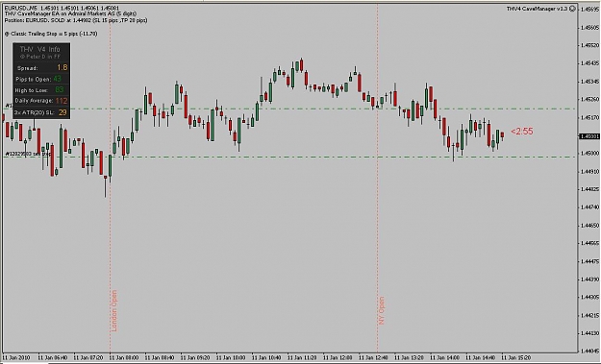Click the 11 Jan 08:00 time axis label
Image resolution: width=601 pixels, height=364 pixels.
124,358
